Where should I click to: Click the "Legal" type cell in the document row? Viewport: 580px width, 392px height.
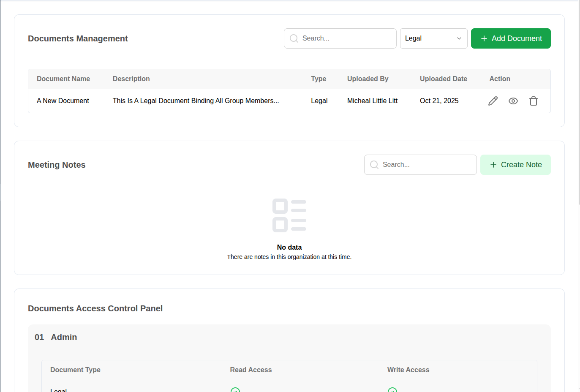319,101
